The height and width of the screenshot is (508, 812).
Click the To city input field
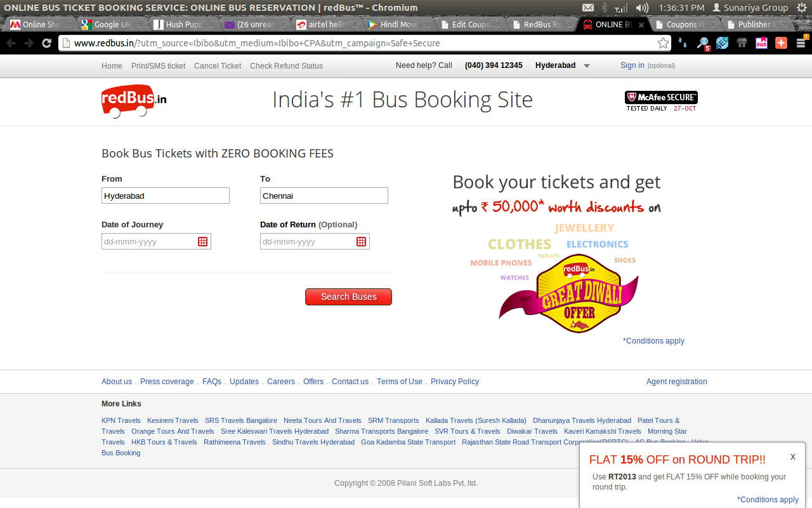point(324,196)
